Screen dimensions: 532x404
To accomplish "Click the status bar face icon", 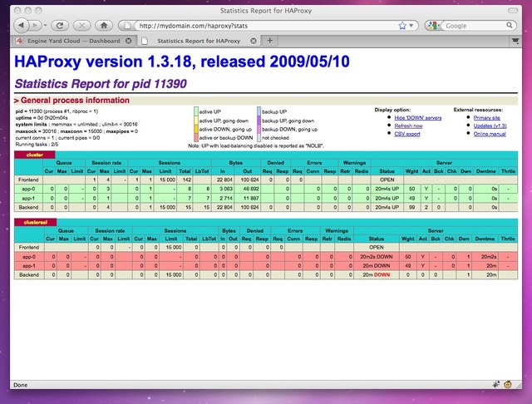I will tap(506, 385).
